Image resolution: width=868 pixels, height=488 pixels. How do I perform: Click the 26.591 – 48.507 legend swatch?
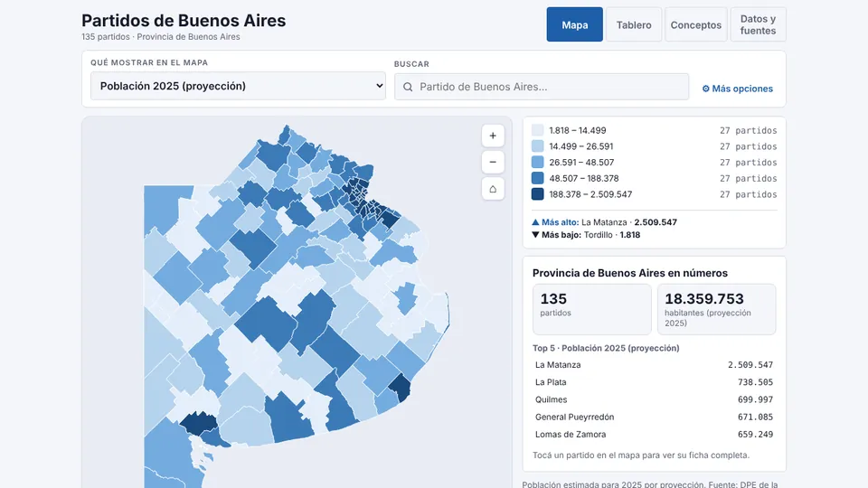point(537,162)
